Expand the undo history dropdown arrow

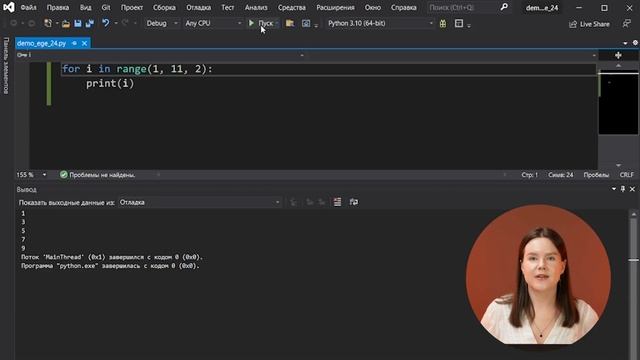coord(116,24)
